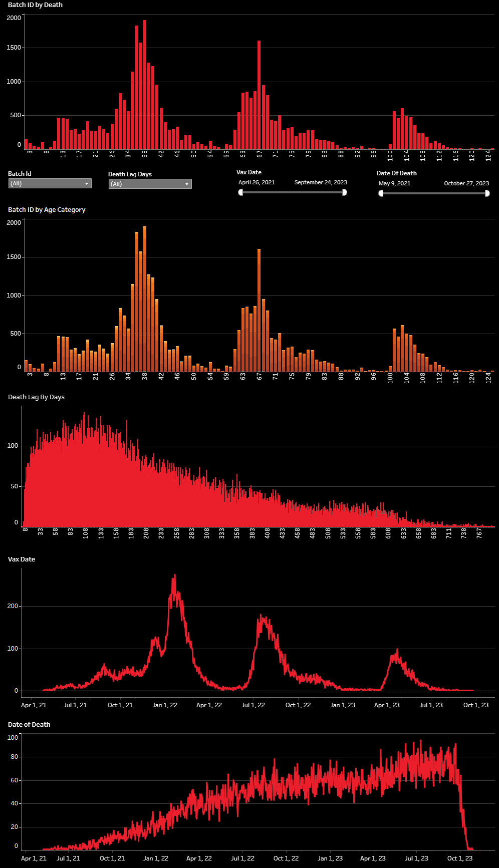Grab the right handle of Vax Date slider
Screen dimensions: 499x868
[345, 192]
